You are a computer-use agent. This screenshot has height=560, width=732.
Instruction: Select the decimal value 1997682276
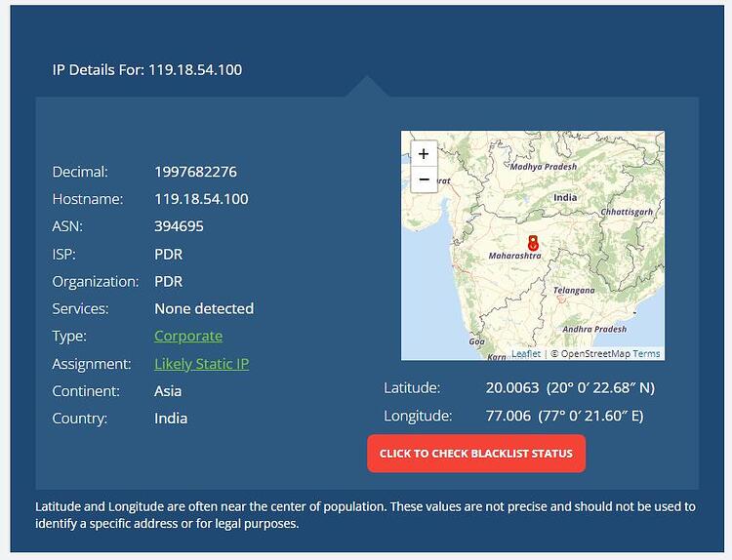tap(195, 172)
